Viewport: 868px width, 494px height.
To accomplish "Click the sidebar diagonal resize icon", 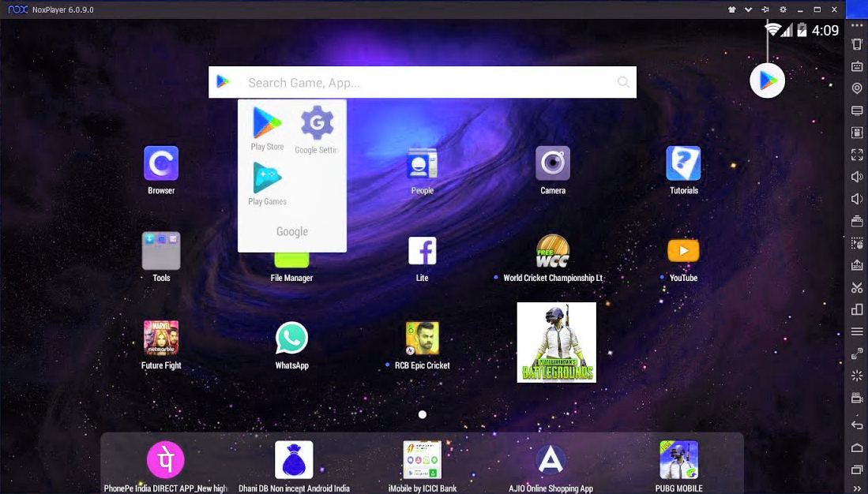I will tap(857, 354).
